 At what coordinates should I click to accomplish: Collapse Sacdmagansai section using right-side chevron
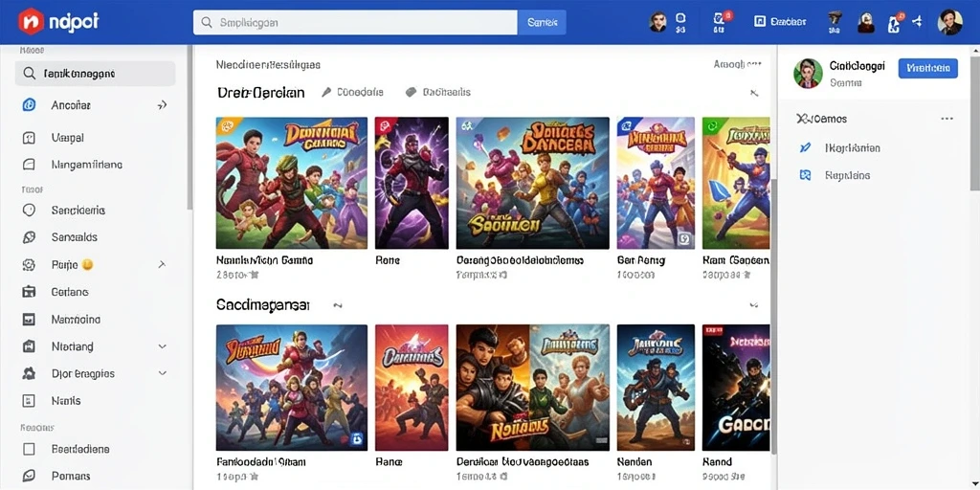[754, 305]
